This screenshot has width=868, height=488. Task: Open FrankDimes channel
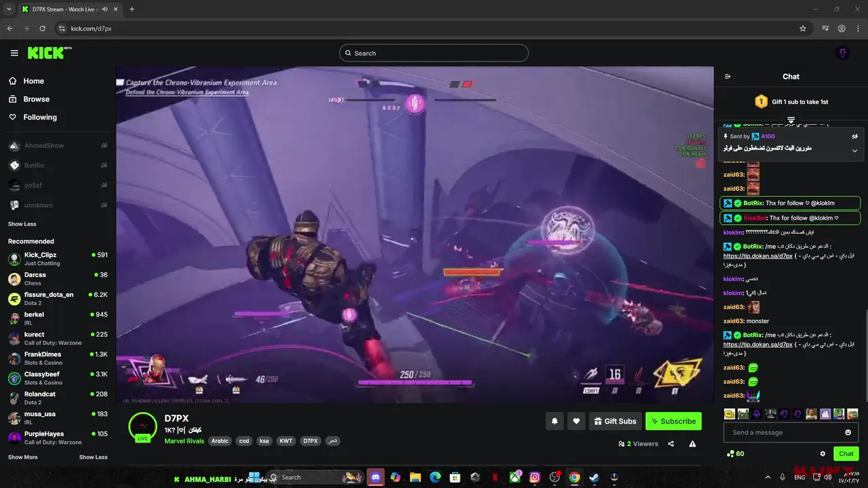coord(58,358)
